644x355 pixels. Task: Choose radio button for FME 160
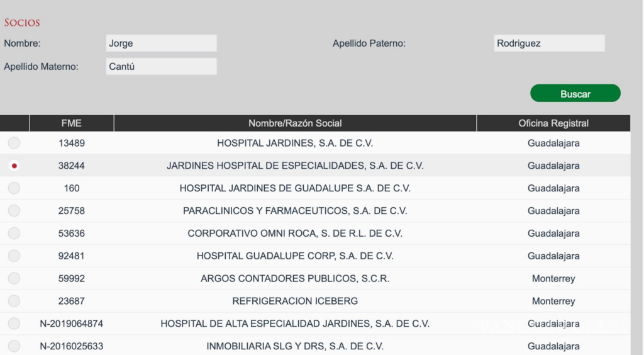click(x=14, y=188)
